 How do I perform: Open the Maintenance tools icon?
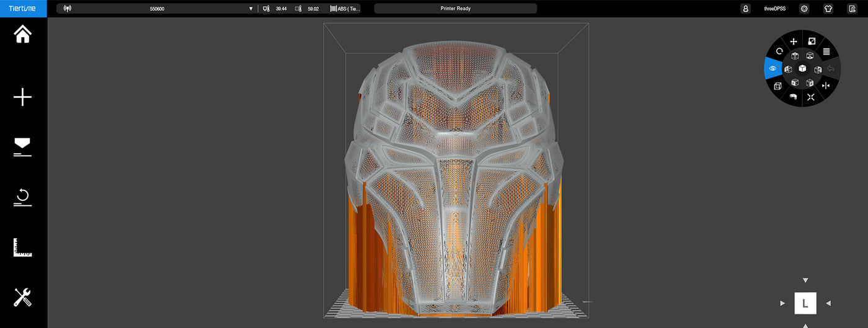23,298
